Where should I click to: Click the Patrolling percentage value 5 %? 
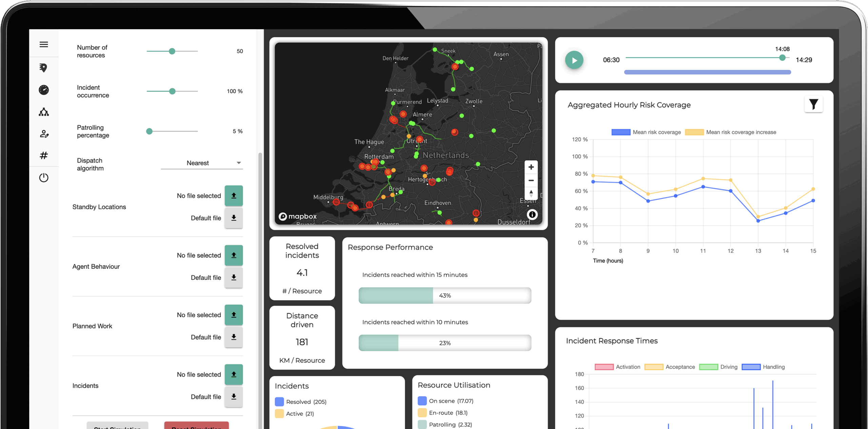pos(238,131)
